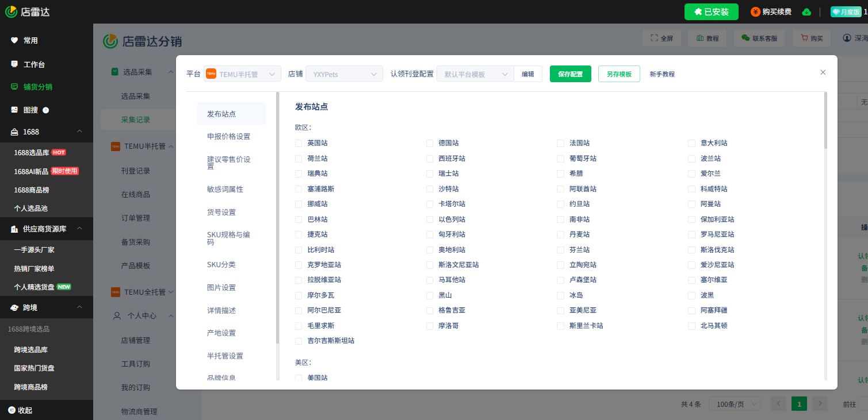Check the 美国站 checkbox
This screenshot has width=868, height=420.
[x=299, y=378]
